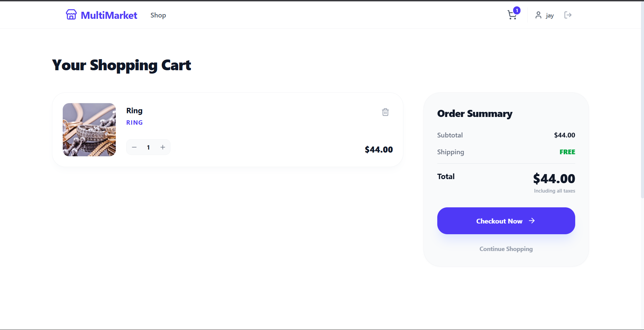Click the purple RING category label
This screenshot has height=330, width=644.
[x=134, y=123]
